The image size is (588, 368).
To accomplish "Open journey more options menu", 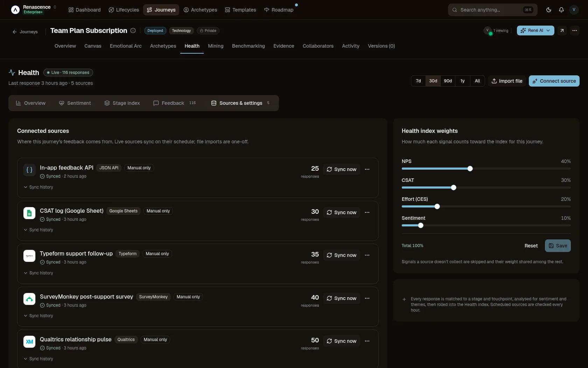I will [574, 30].
